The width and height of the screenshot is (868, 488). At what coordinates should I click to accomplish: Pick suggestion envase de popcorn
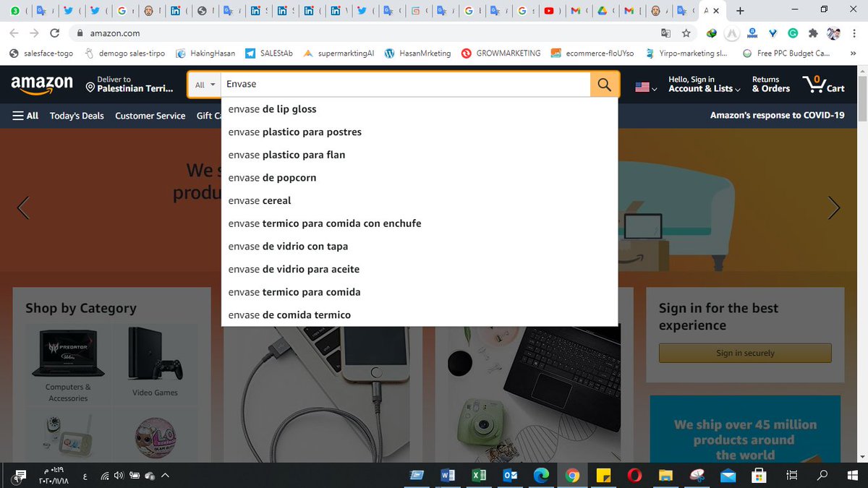click(420, 178)
